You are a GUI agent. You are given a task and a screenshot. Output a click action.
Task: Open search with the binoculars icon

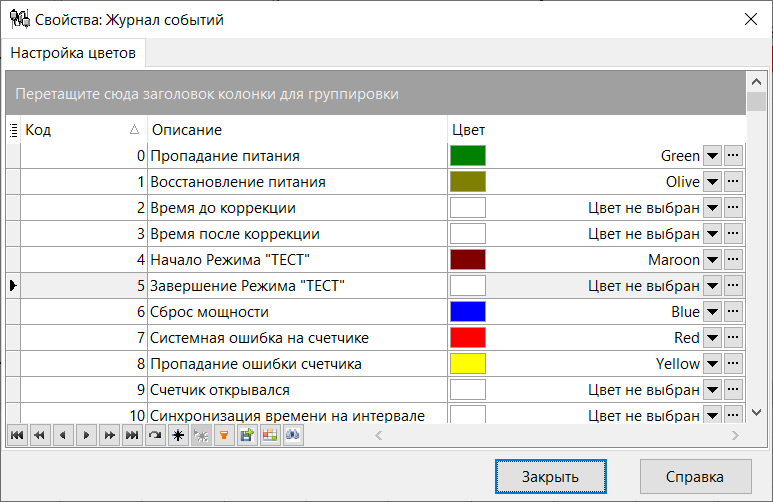tap(293, 435)
